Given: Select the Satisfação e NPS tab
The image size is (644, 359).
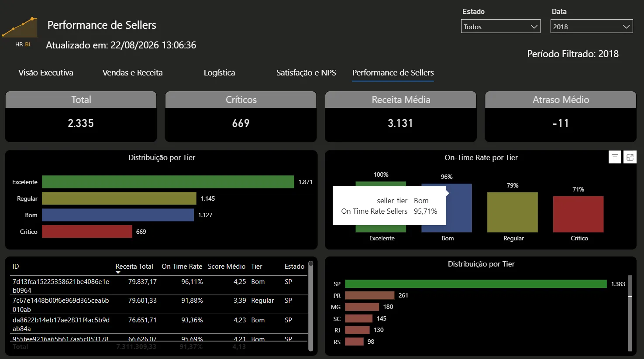Looking at the screenshot, I should click(x=306, y=73).
